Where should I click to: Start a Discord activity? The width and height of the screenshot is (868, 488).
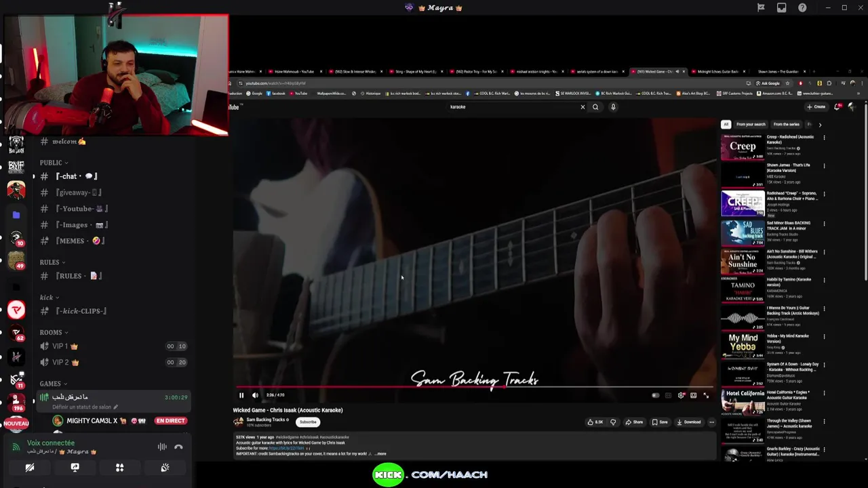119,468
